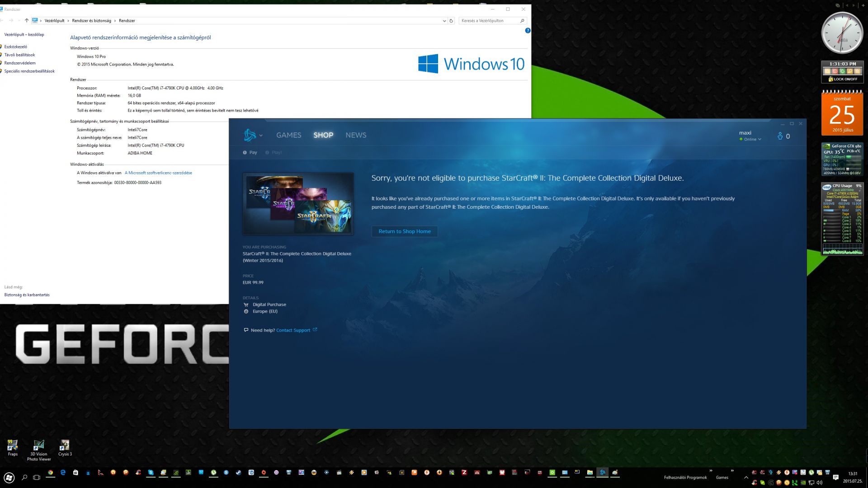This screenshot has width=868, height=488.
Task: Open the Battle.net logo menu
Action: 250,135
